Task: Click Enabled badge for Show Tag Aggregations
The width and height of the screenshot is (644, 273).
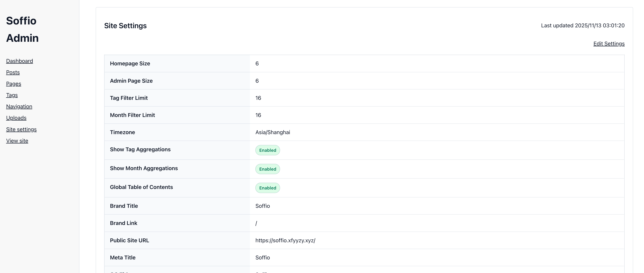Action: [x=268, y=150]
